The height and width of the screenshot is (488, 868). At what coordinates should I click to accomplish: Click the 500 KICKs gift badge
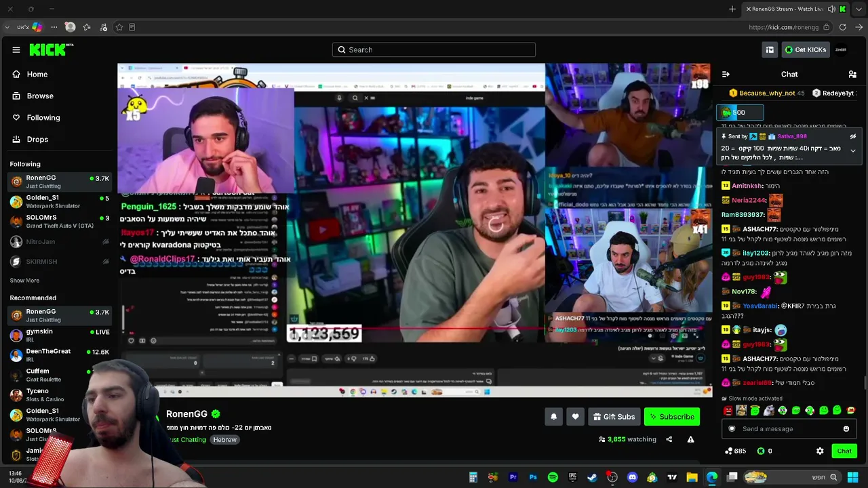pos(740,113)
